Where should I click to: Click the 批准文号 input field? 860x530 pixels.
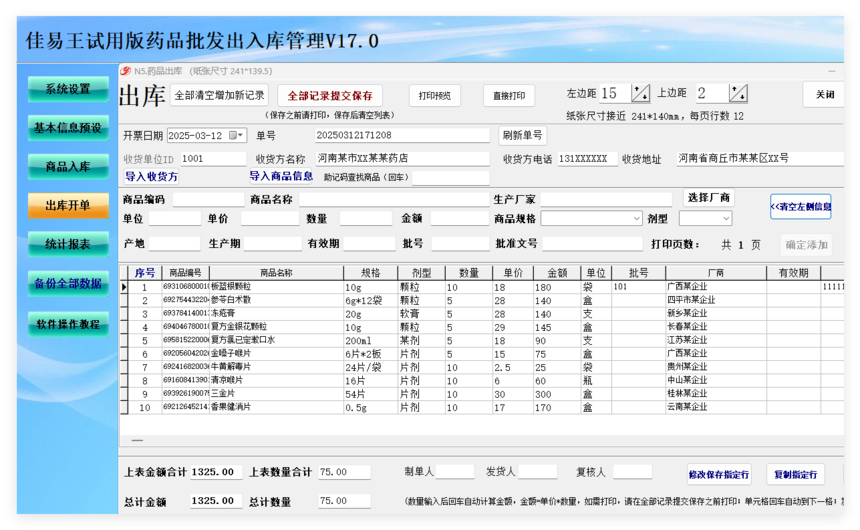point(592,244)
